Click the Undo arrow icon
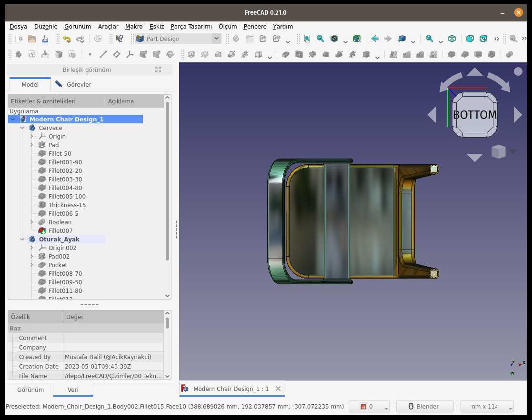This screenshot has height=420, width=532. (x=67, y=39)
